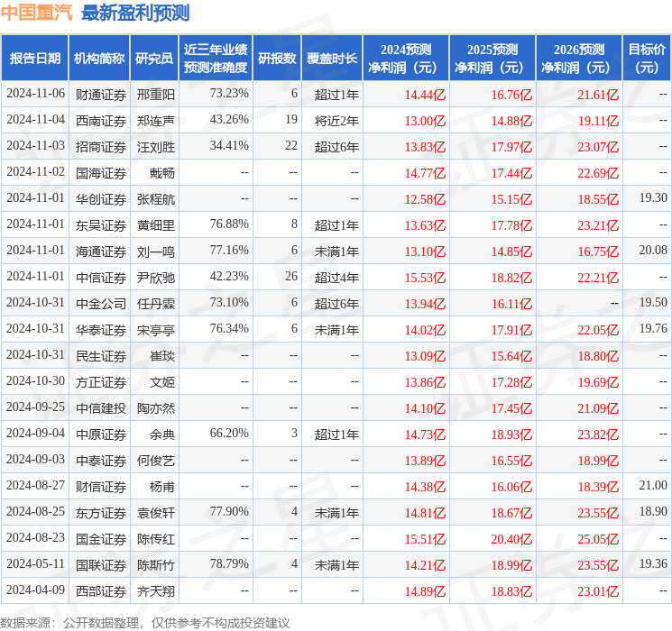Viewport: 672px width, 631px height.
Task: Click 2026 profit forecast 25.05亿
Action: click(598, 539)
